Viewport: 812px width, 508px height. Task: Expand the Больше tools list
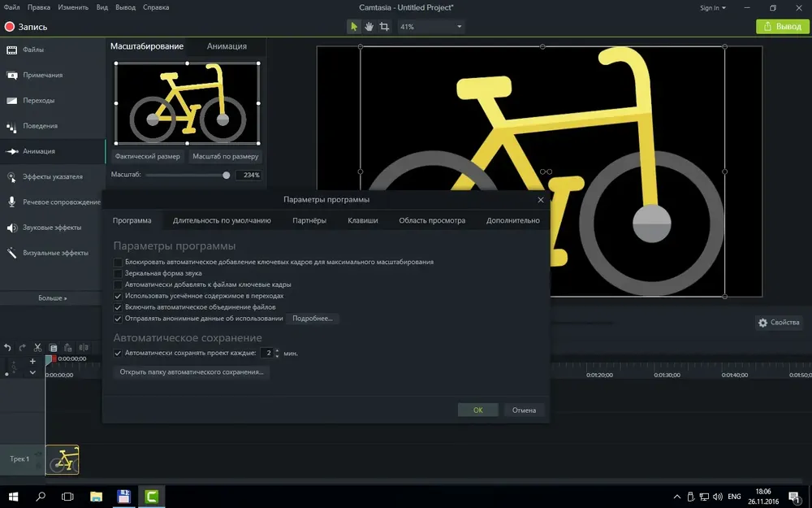52,298
